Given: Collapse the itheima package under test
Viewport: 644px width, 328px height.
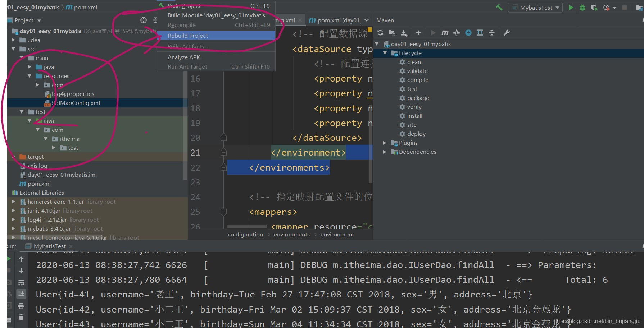Looking at the screenshot, I should tap(46, 139).
